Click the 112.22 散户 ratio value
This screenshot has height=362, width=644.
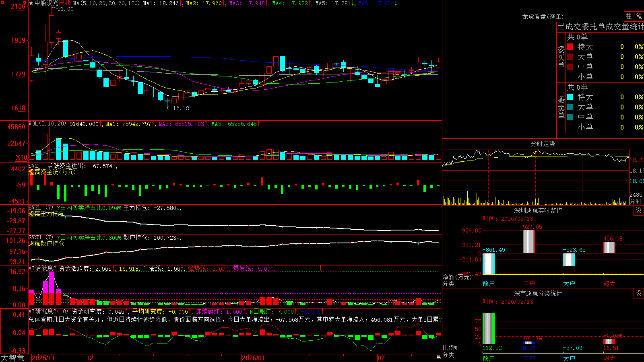click(492, 348)
